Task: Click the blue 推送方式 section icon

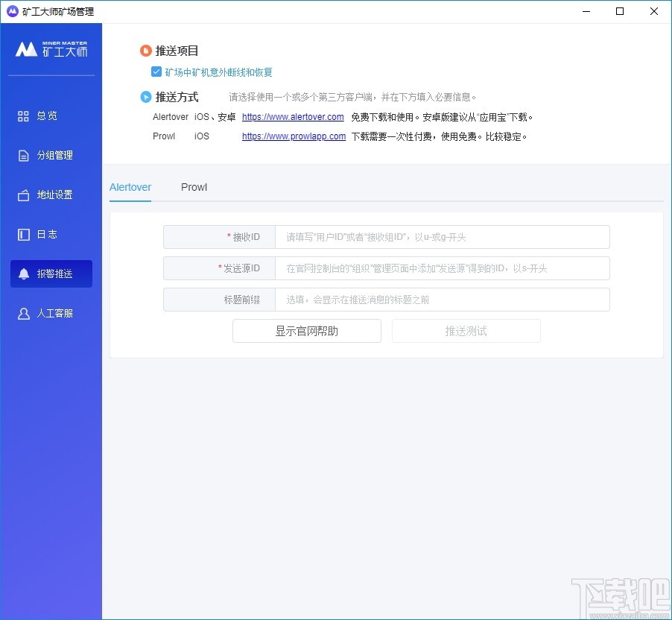Action: pyautogui.click(x=146, y=96)
